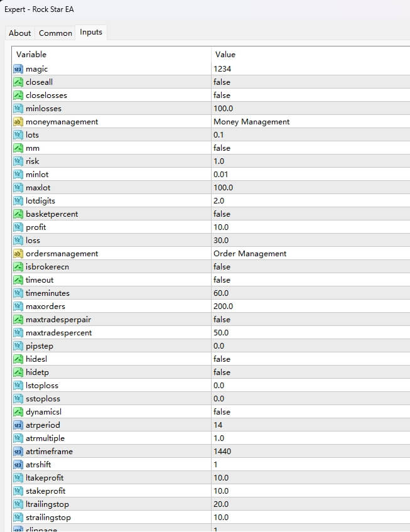The height and width of the screenshot is (532, 410).
Task: Click the double icon beside maxlot
Action: (18, 188)
